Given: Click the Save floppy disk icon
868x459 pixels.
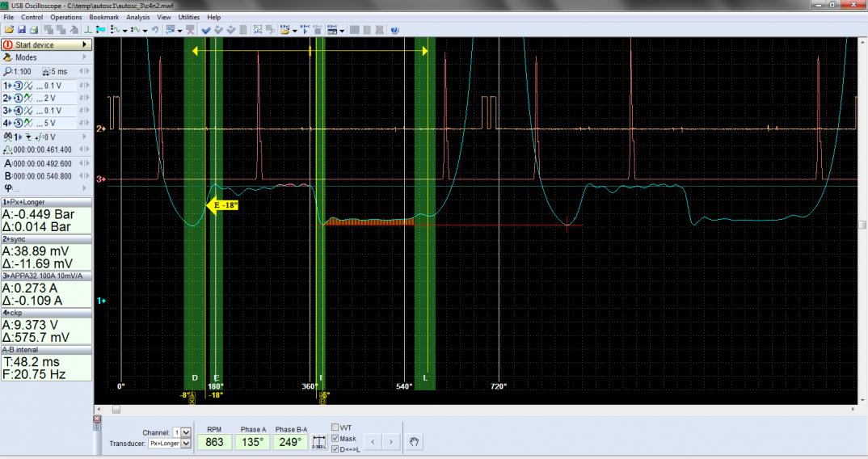Looking at the screenshot, I should point(20,29).
